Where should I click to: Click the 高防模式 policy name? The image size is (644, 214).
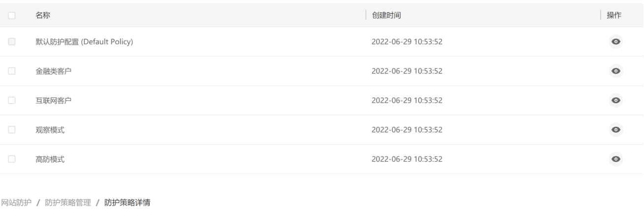(x=50, y=159)
